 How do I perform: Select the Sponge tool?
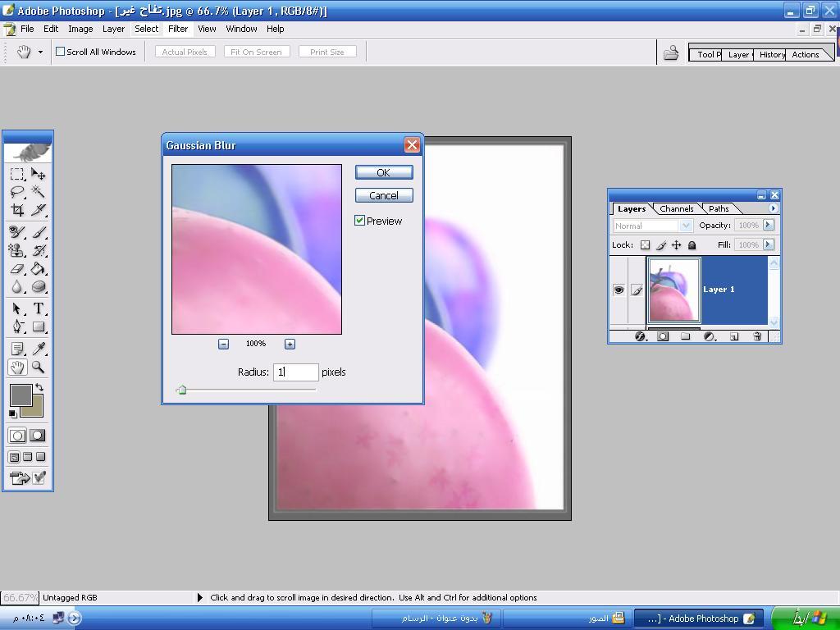[38, 287]
